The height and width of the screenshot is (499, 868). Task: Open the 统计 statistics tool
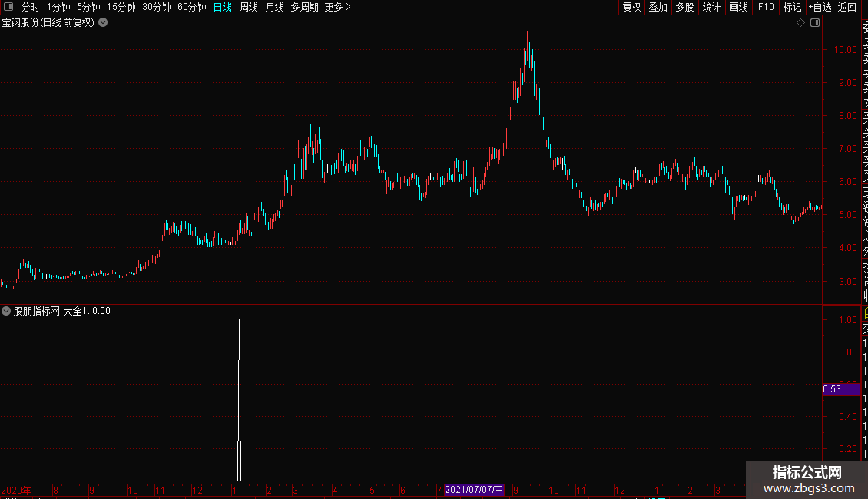click(711, 7)
